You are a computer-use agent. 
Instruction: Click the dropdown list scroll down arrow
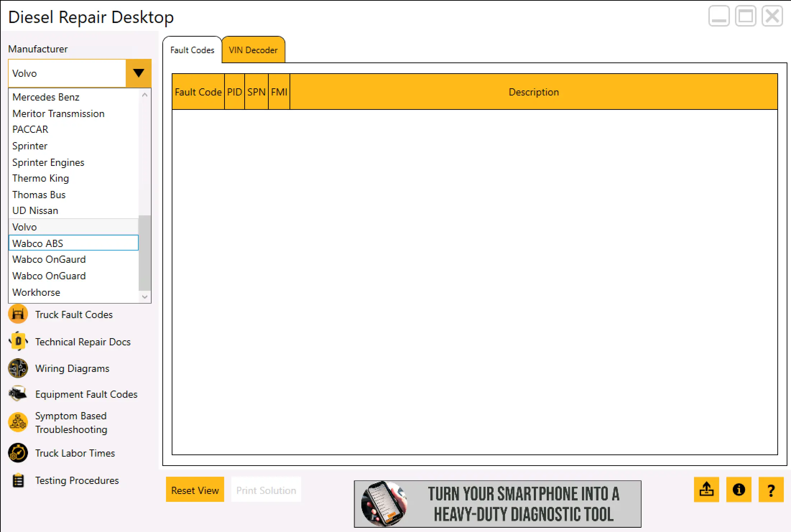[x=145, y=297]
